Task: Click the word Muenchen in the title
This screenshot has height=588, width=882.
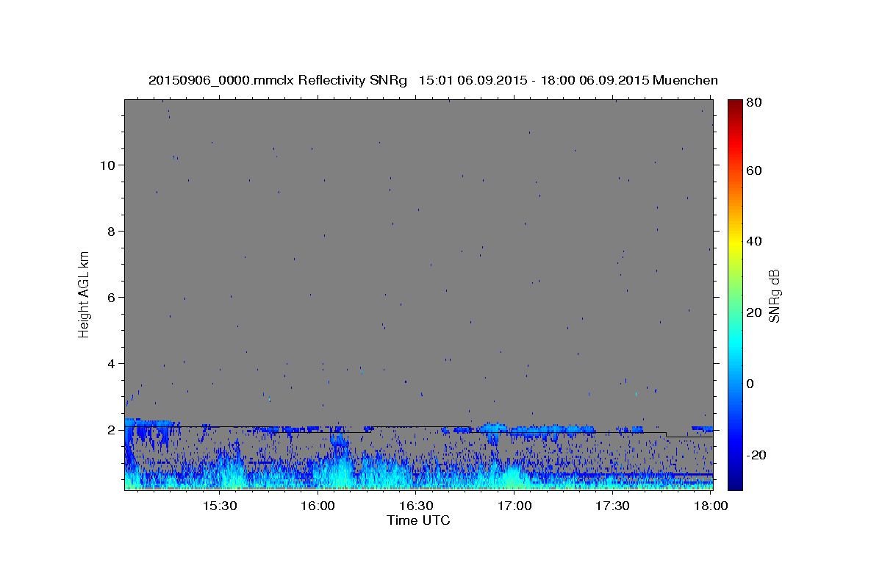Action: tap(685, 80)
